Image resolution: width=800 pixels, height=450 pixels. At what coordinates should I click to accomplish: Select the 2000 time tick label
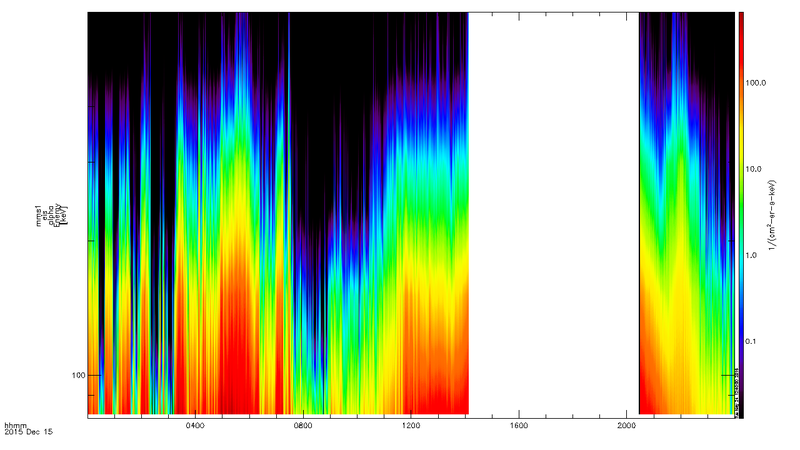(627, 425)
